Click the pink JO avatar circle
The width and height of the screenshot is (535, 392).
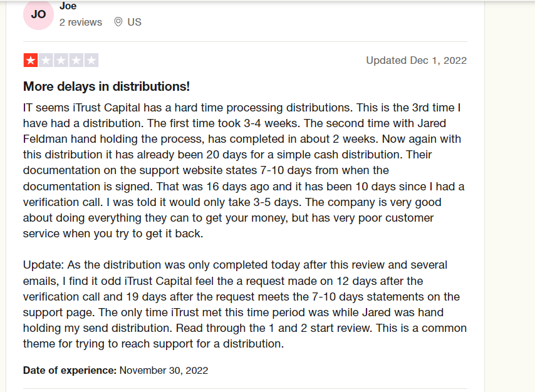click(38, 15)
